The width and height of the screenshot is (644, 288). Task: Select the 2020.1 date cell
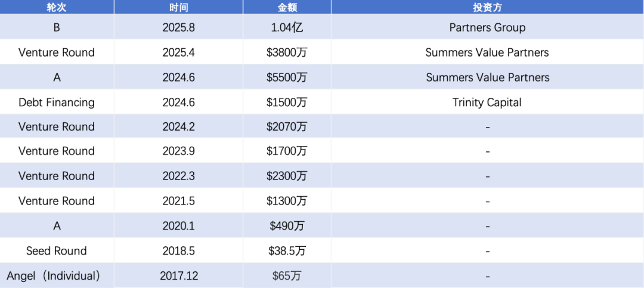coord(179,226)
